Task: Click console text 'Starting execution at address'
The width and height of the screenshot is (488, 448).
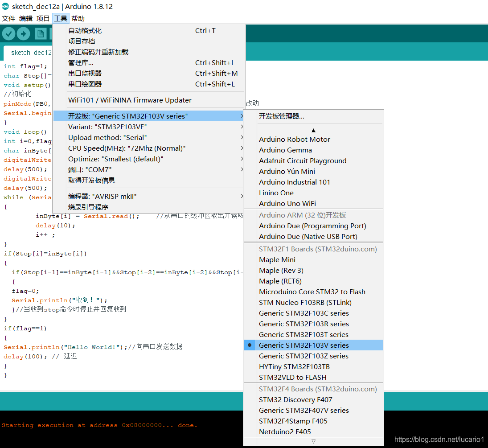Action: pyautogui.click(x=60, y=425)
